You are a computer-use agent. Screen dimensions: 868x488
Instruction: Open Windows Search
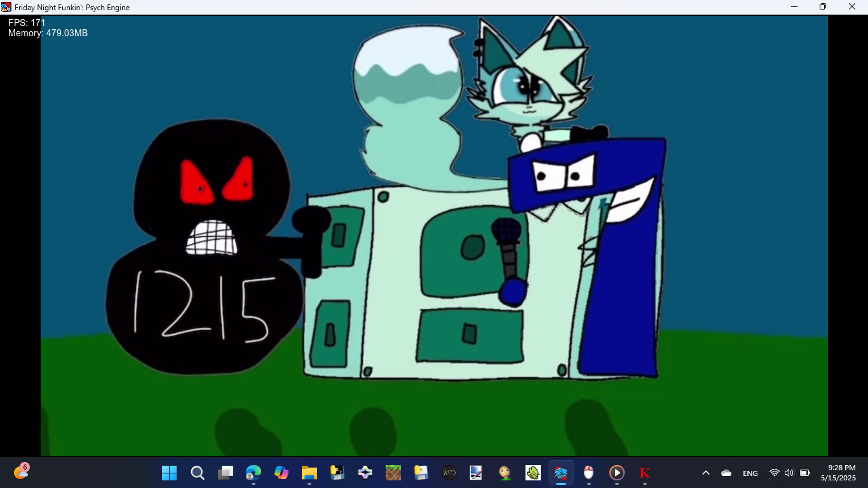coord(197,473)
